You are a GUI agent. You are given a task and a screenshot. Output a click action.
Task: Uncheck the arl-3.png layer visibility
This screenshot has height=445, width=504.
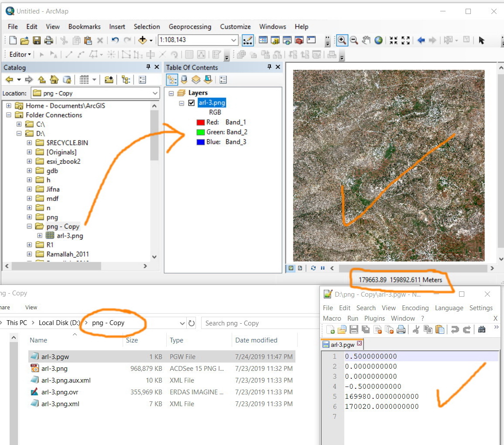coord(191,103)
